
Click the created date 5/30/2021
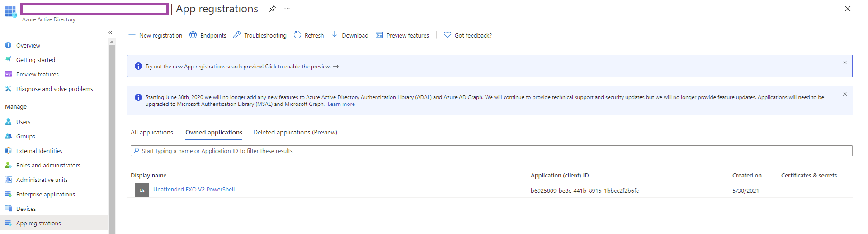coord(745,191)
